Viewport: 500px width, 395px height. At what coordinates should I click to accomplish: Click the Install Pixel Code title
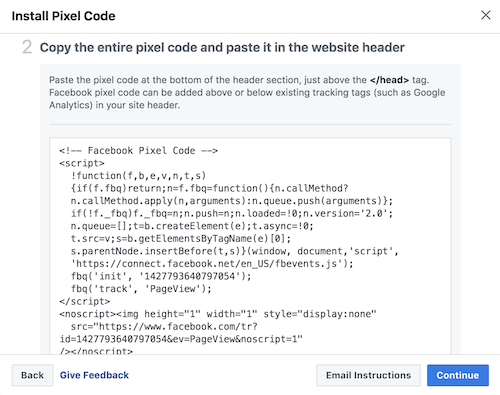point(63,16)
